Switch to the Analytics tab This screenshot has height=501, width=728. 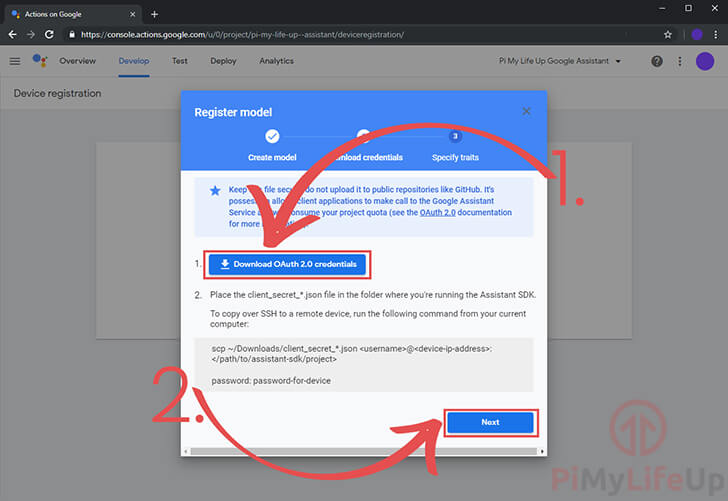tap(276, 61)
